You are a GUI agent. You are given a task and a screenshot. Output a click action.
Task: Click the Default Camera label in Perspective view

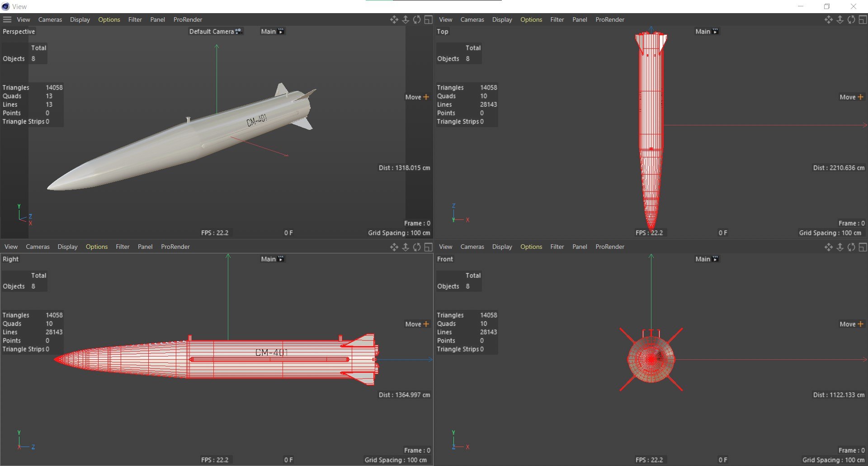coord(216,31)
